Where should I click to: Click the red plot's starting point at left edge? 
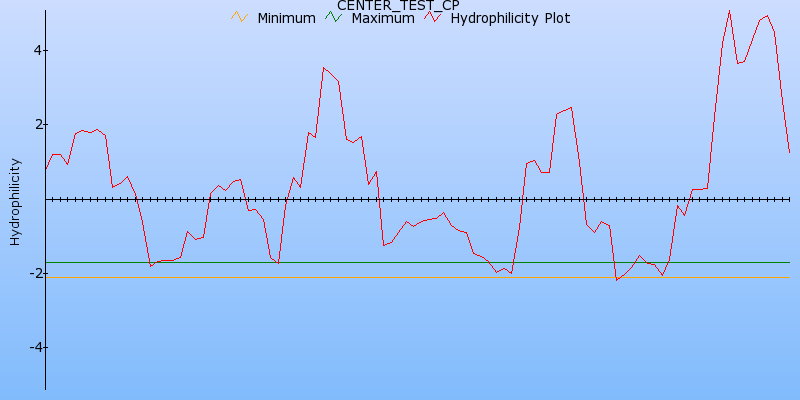[x=46, y=169]
